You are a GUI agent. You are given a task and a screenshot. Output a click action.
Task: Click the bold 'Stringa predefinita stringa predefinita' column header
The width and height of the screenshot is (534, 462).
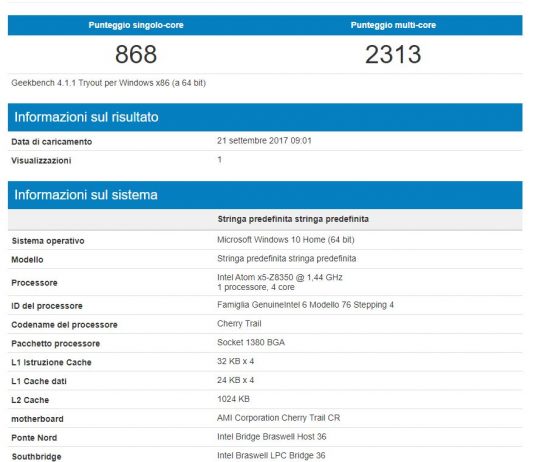tap(293, 219)
